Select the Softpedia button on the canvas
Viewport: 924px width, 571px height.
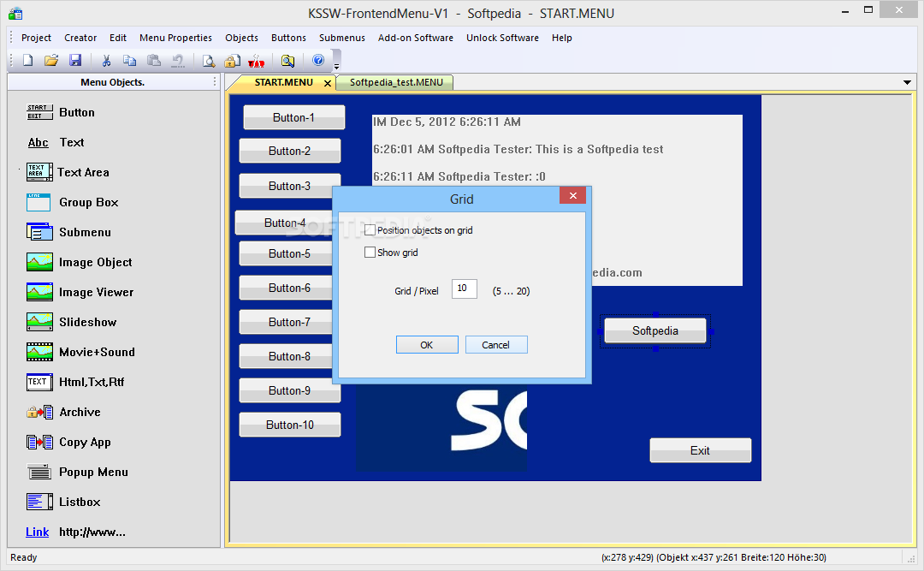tap(655, 331)
